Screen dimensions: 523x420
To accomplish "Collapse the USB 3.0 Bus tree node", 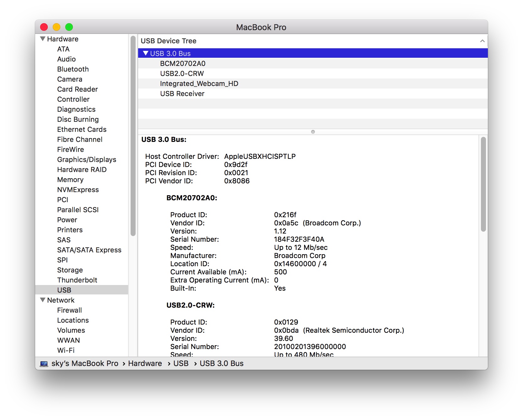I will tap(145, 53).
